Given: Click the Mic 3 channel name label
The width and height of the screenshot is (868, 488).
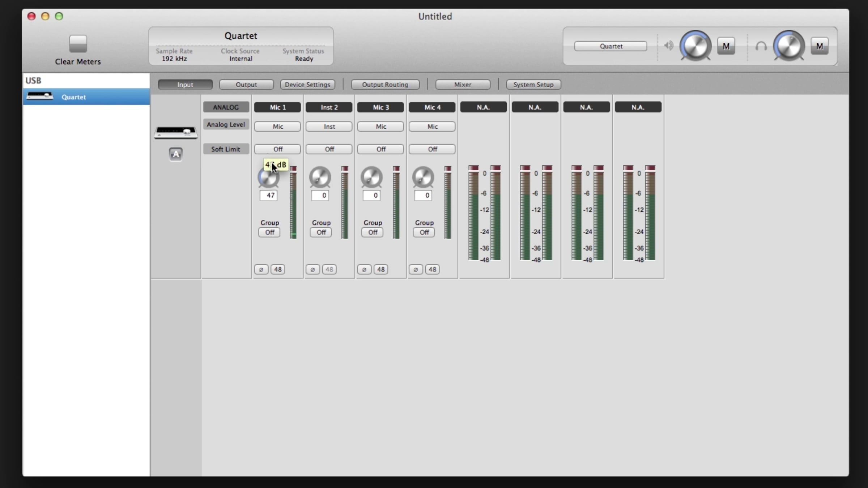Looking at the screenshot, I should [381, 107].
